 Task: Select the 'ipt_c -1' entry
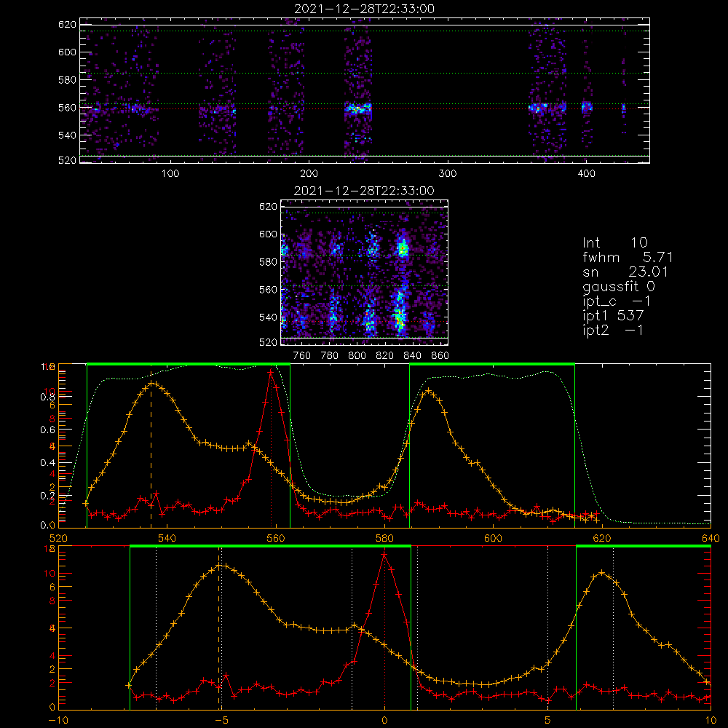617,301
